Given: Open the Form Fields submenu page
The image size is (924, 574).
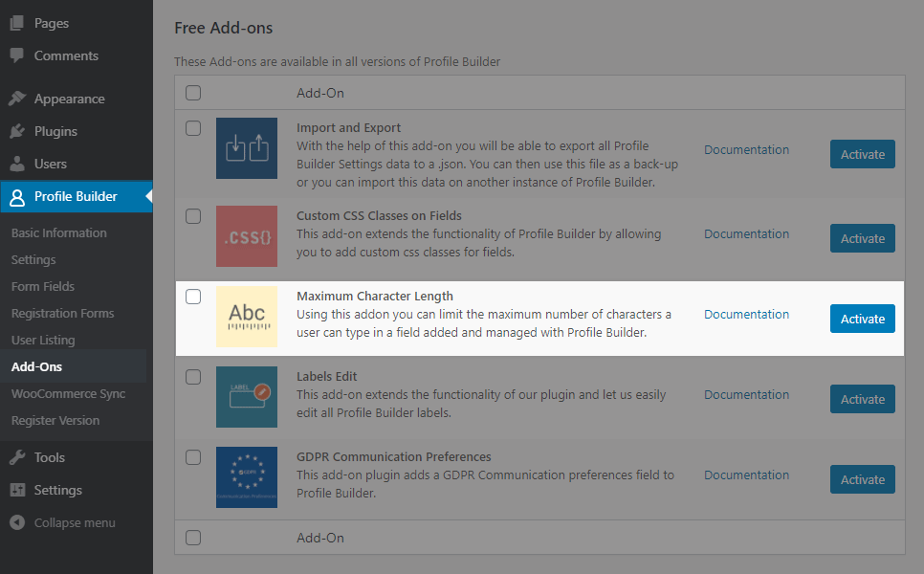Looking at the screenshot, I should (x=42, y=286).
